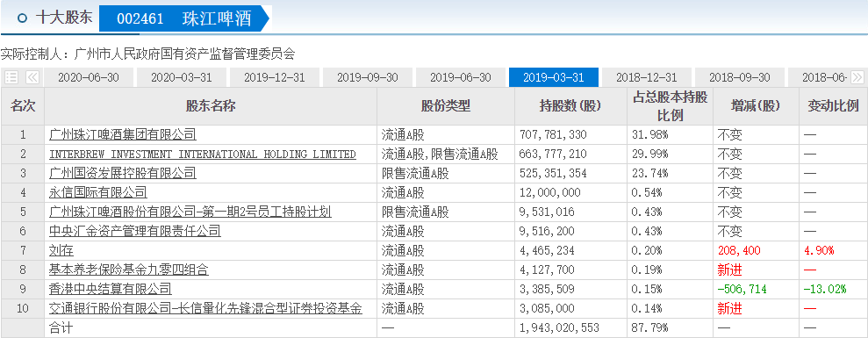Click the holding value 3,085,000
Image resolution: width=868 pixels, height=338 pixels.
point(548,309)
